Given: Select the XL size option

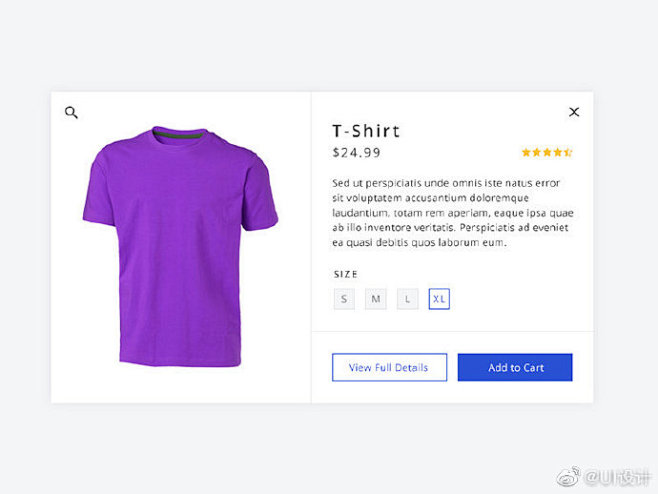Looking at the screenshot, I should pos(439,299).
